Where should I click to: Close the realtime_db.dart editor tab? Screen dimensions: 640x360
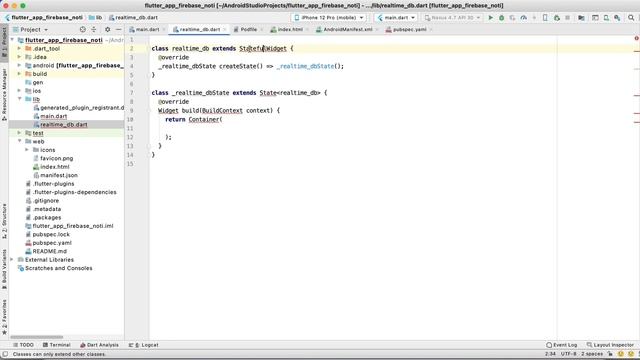click(x=224, y=29)
